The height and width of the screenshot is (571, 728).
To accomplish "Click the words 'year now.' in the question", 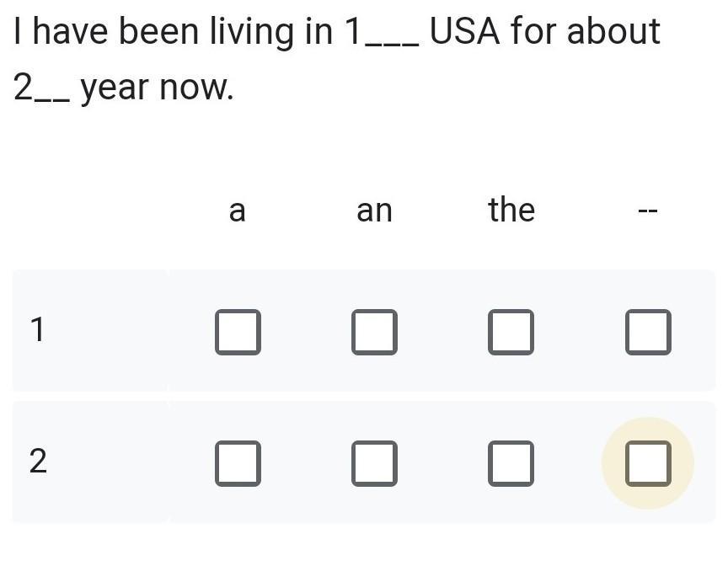I will pyautogui.click(x=157, y=88).
